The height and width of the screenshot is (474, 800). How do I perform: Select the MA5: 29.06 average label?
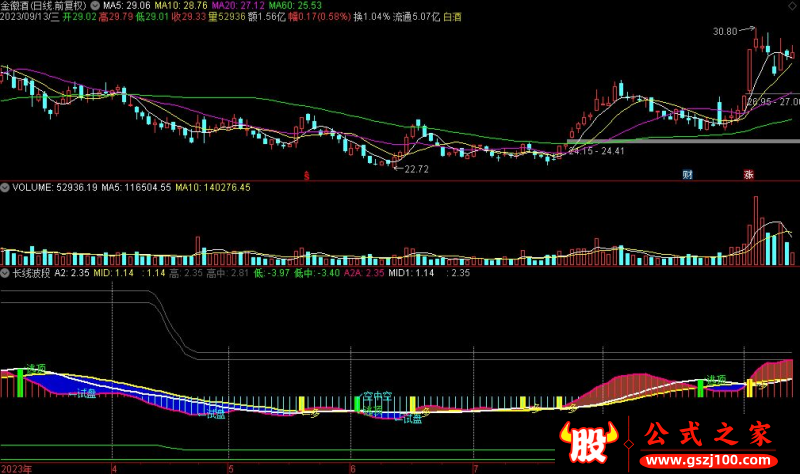(127, 6)
